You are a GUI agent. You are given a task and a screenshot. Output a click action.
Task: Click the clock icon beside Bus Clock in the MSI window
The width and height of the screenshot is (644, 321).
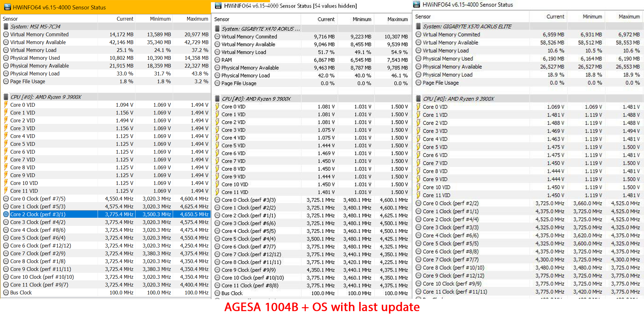tap(6, 293)
